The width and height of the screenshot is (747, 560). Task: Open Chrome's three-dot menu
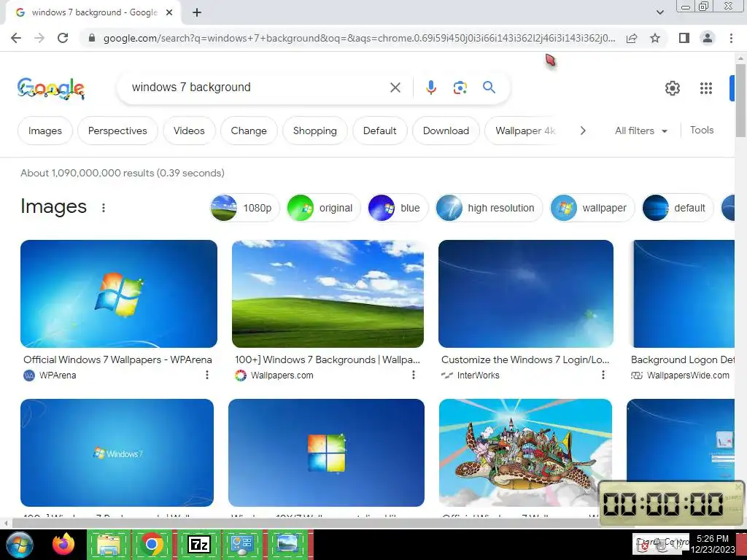click(731, 38)
